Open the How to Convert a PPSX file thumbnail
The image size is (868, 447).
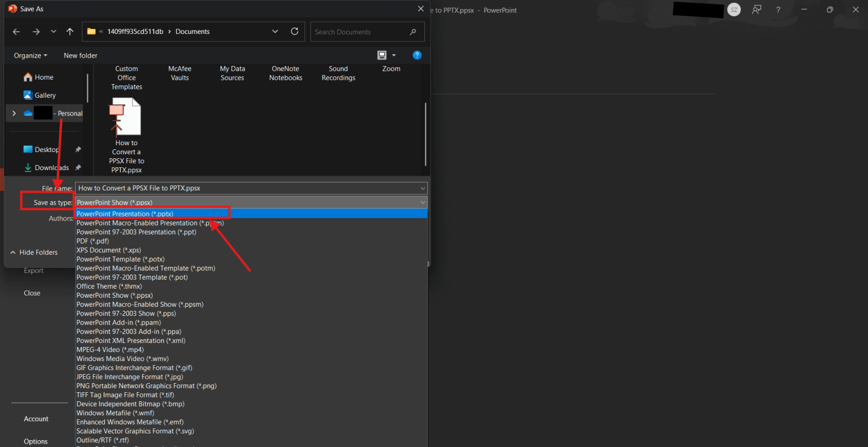pos(125,116)
